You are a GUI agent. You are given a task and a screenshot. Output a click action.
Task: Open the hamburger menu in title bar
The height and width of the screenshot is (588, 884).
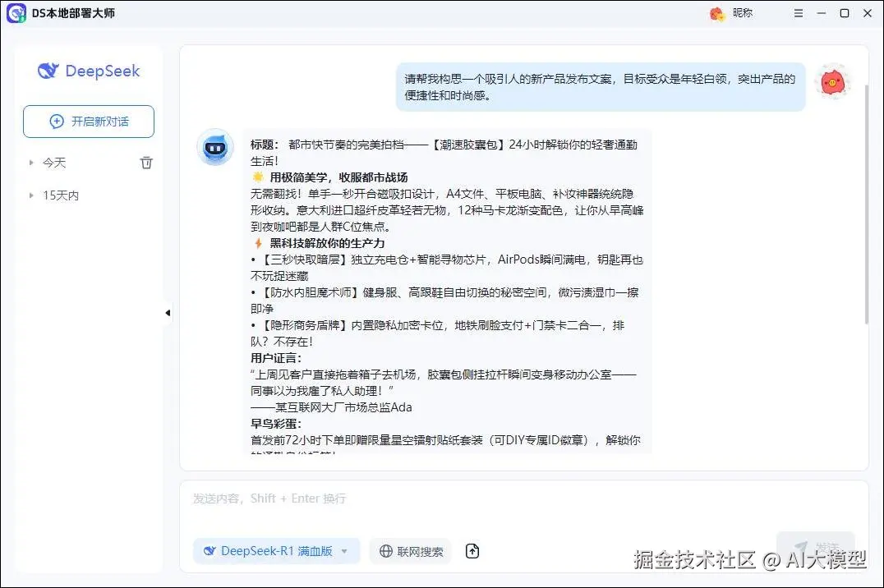point(798,13)
